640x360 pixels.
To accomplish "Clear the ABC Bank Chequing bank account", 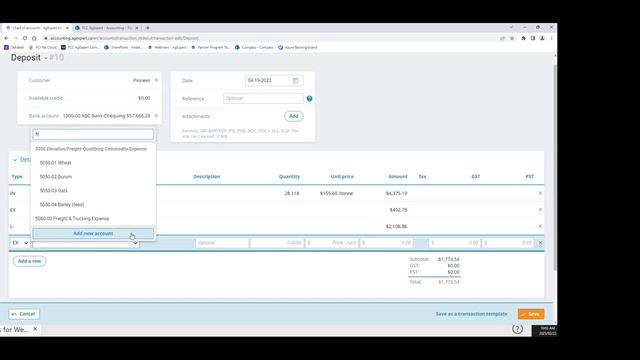I will (x=156, y=116).
